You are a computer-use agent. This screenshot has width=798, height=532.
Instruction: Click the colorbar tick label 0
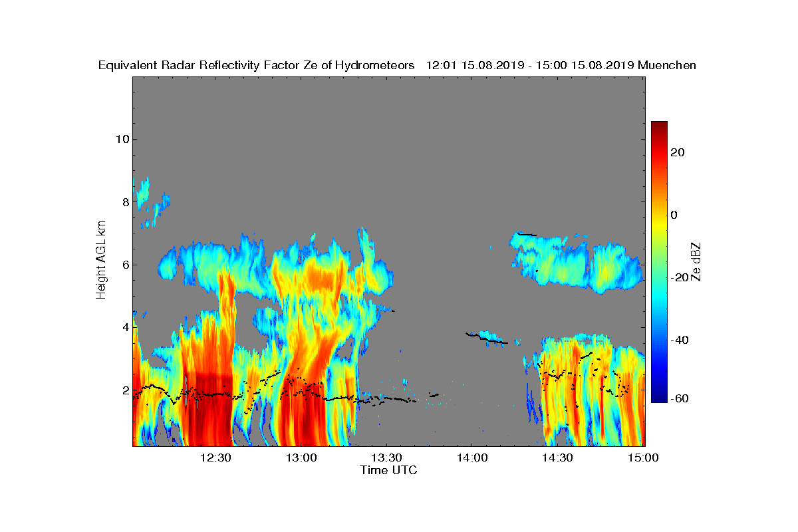click(674, 215)
